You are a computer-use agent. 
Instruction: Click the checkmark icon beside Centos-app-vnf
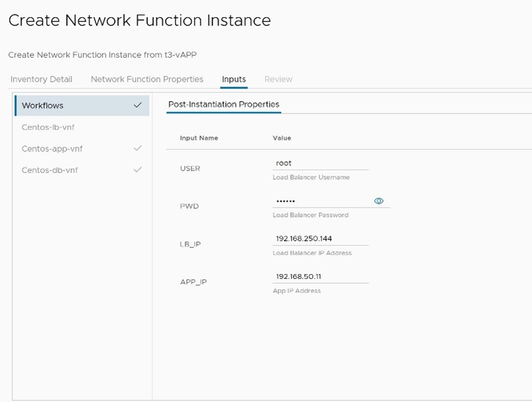point(137,149)
